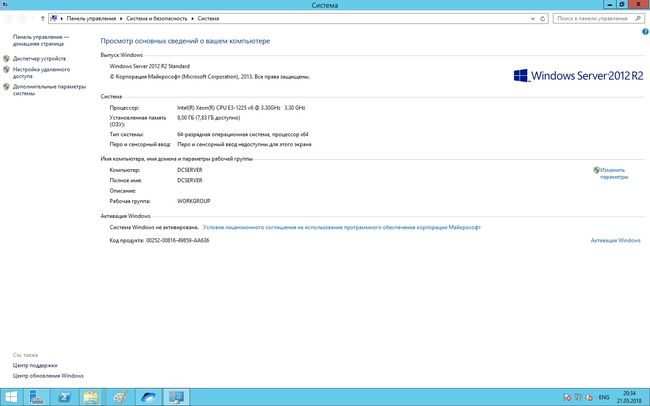Open PowerShell from the taskbar
This screenshot has width=650, height=406.
pos(64,397)
